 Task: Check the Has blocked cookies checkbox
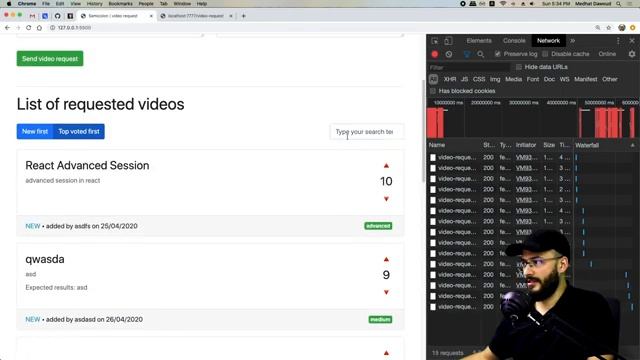(433, 91)
